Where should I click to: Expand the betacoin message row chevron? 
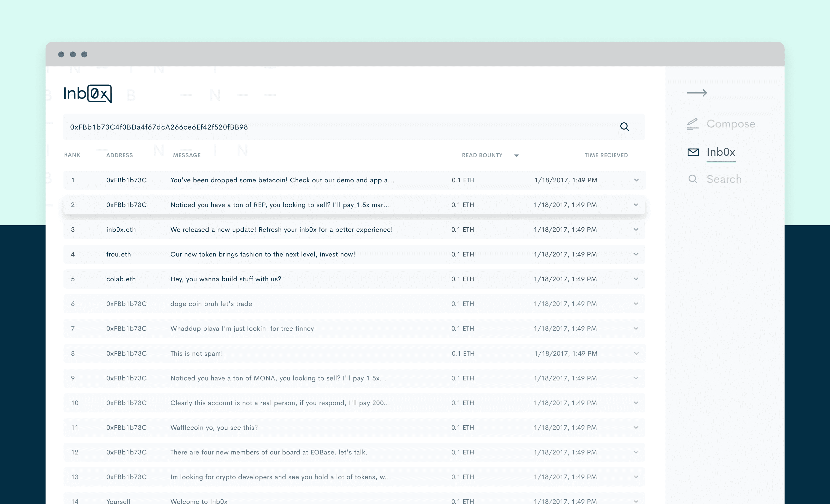[x=636, y=180]
